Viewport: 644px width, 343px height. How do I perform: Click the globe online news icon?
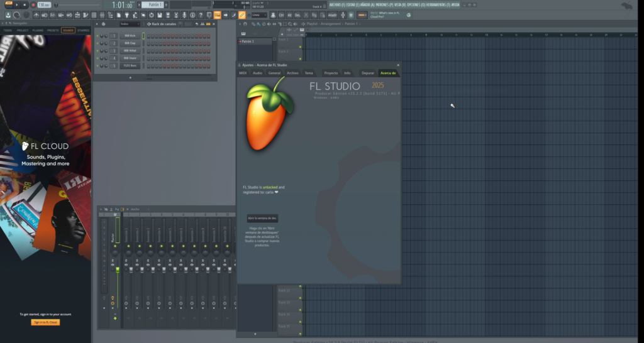(x=409, y=15)
